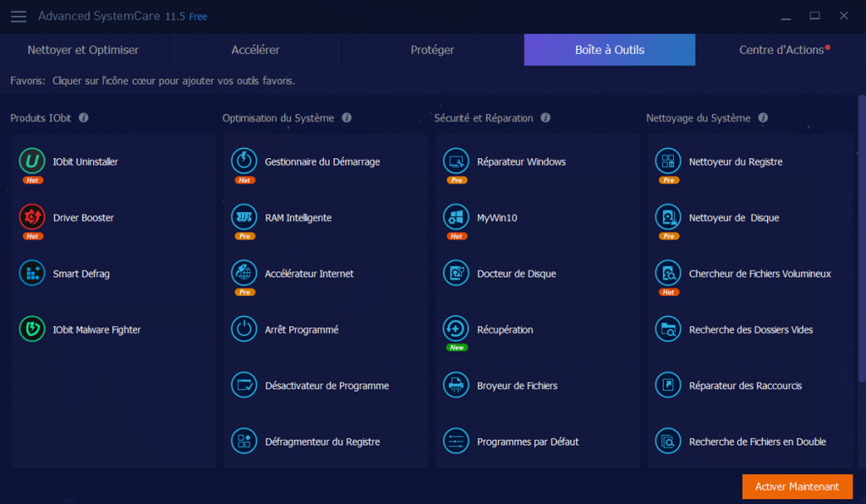This screenshot has width=866, height=504.
Task: Click Chercheur de Fichiers Volumineux text
Action: point(760,274)
